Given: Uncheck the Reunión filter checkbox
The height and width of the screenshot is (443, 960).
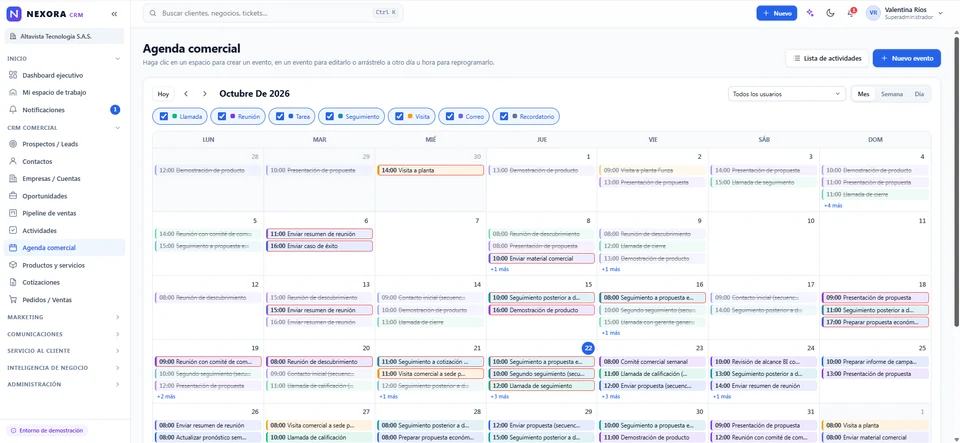Looking at the screenshot, I should click(x=222, y=116).
